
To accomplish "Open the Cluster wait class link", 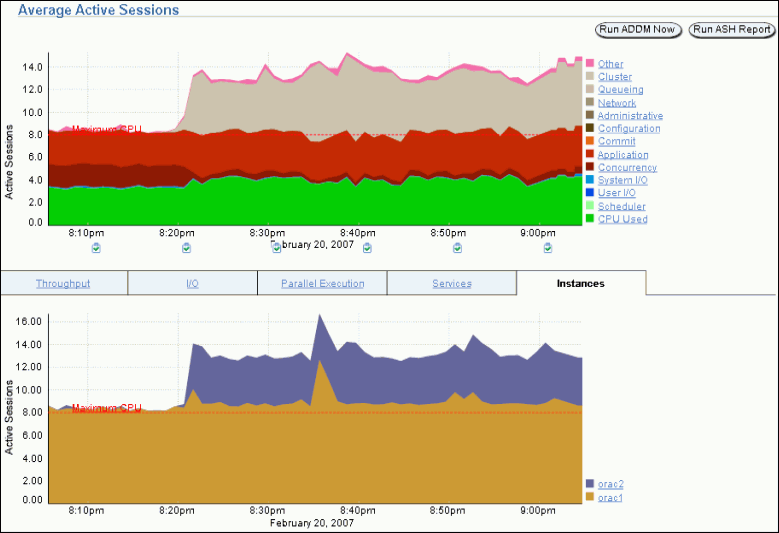I will [614, 77].
